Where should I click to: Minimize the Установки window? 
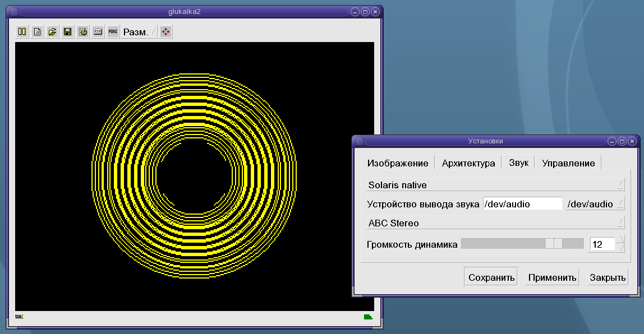(612, 142)
